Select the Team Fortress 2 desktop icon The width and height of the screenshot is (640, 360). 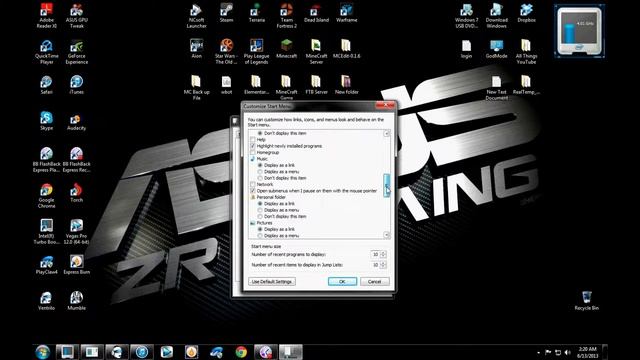(287, 16)
